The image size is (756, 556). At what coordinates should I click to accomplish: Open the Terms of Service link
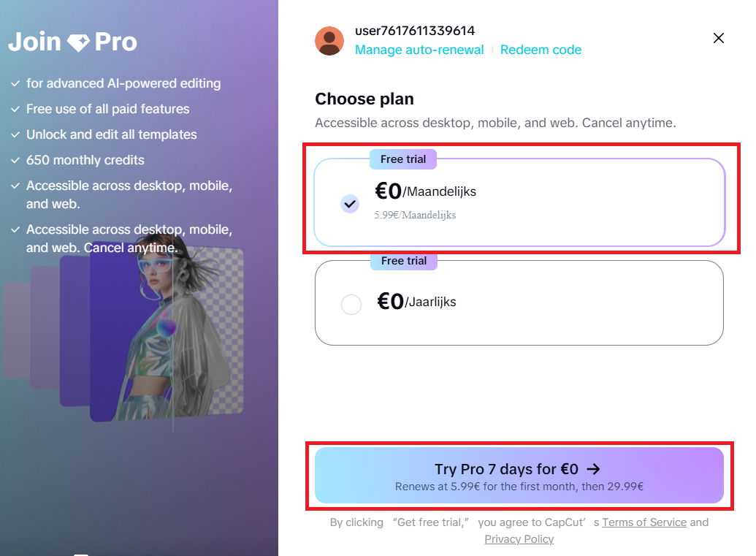644,522
